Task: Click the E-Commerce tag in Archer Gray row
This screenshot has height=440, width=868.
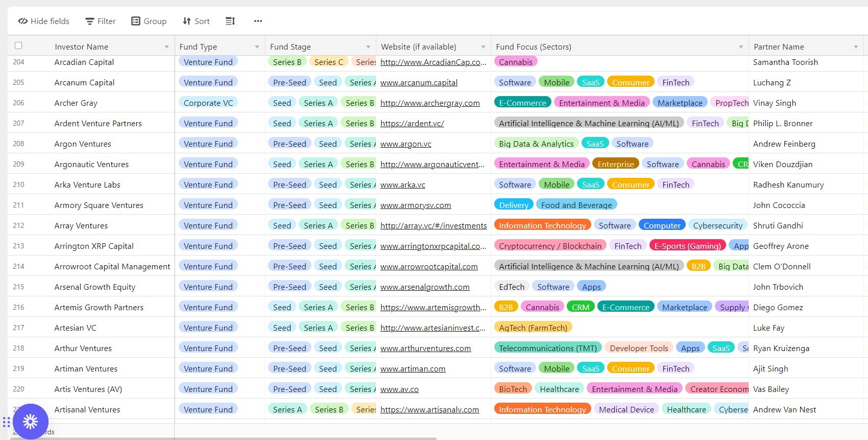Action: coord(522,103)
